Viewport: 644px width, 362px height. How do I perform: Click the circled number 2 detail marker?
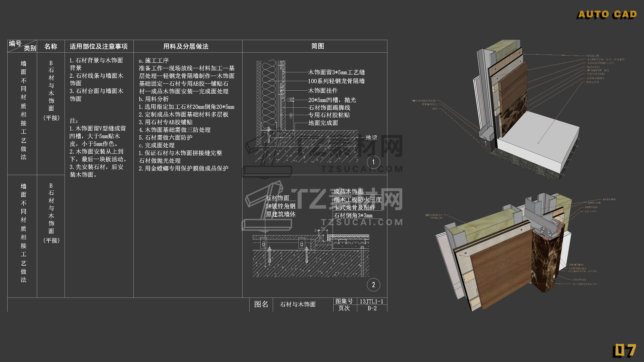point(373,285)
